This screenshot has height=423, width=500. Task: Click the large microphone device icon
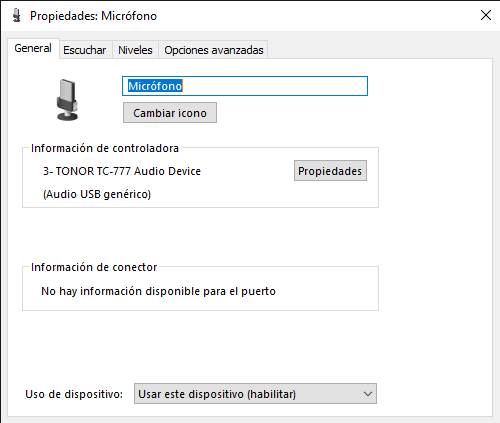pos(68,100)
